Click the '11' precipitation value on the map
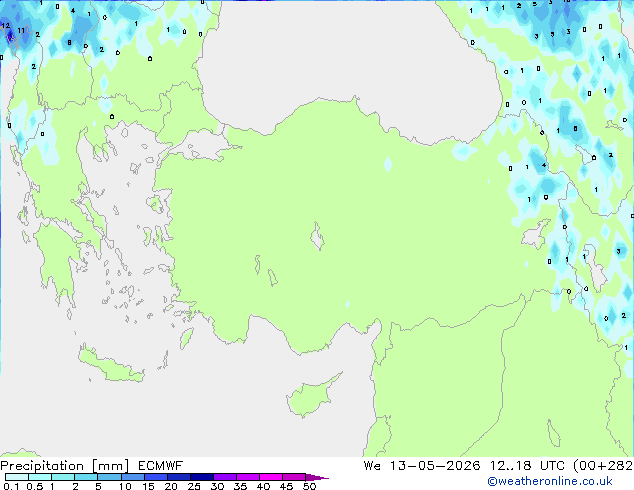The width and height of the screenshot is (634, 490). click(x=21, y=30)
